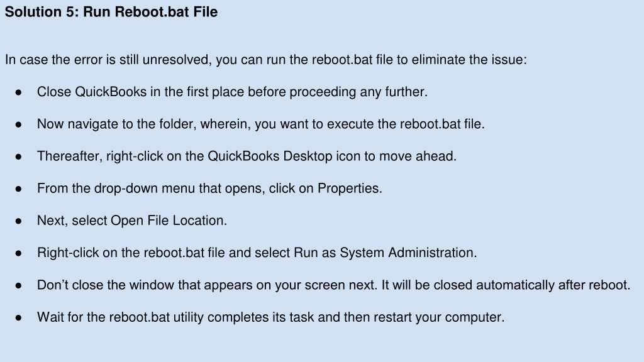Click the bullet before 'From the drop-down menu'
This screenshot has height=362, width=644.
[18, 189]
